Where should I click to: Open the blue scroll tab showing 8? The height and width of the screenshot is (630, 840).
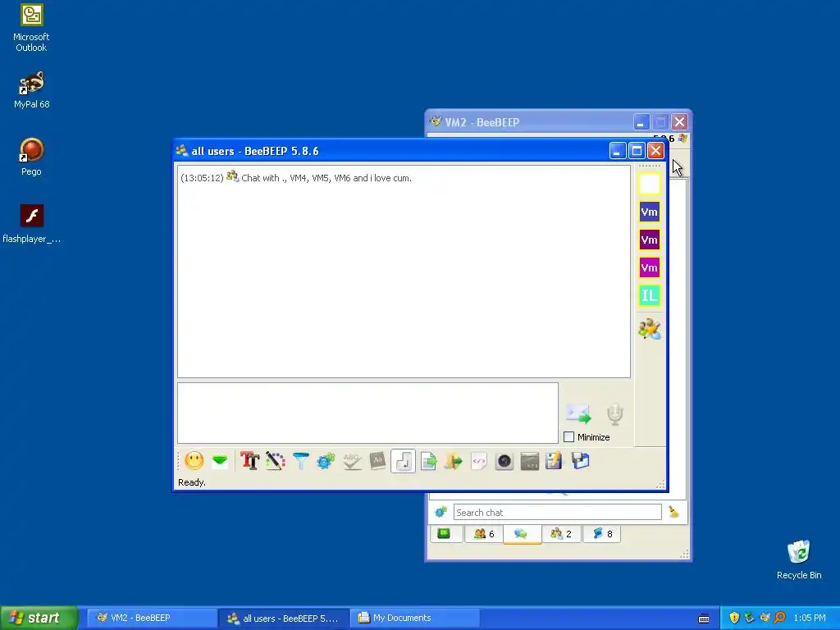[x=601, y=533]
